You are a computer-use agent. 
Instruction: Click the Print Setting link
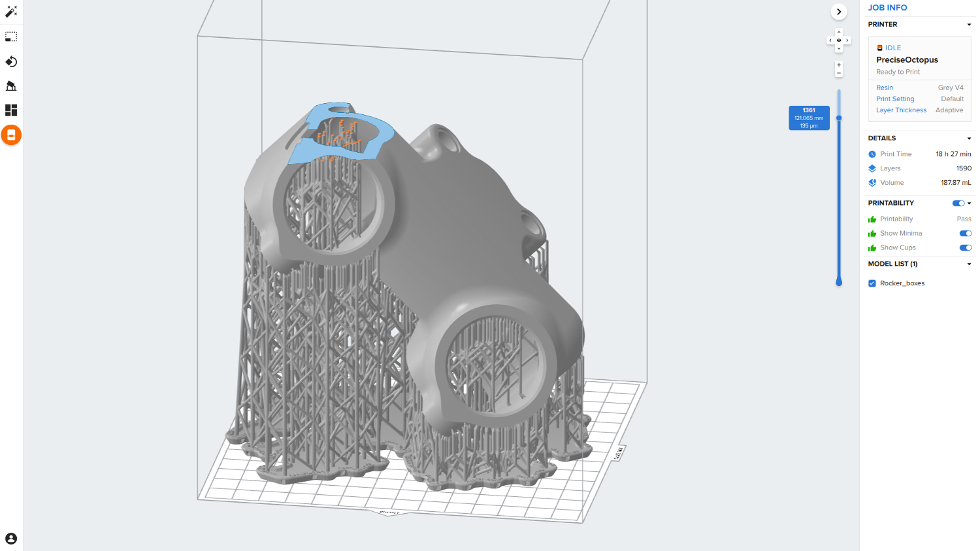pos(895,99)
